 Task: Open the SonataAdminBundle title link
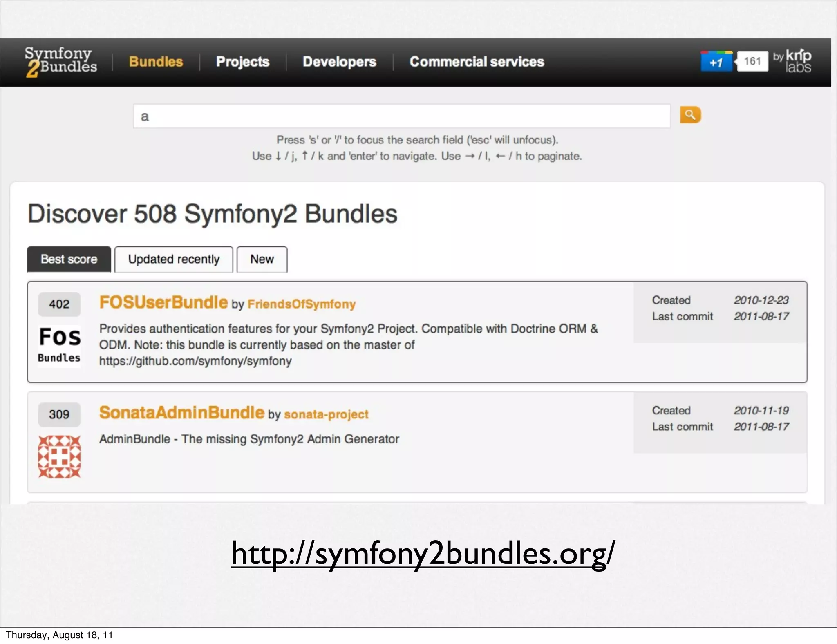(182, 413)
